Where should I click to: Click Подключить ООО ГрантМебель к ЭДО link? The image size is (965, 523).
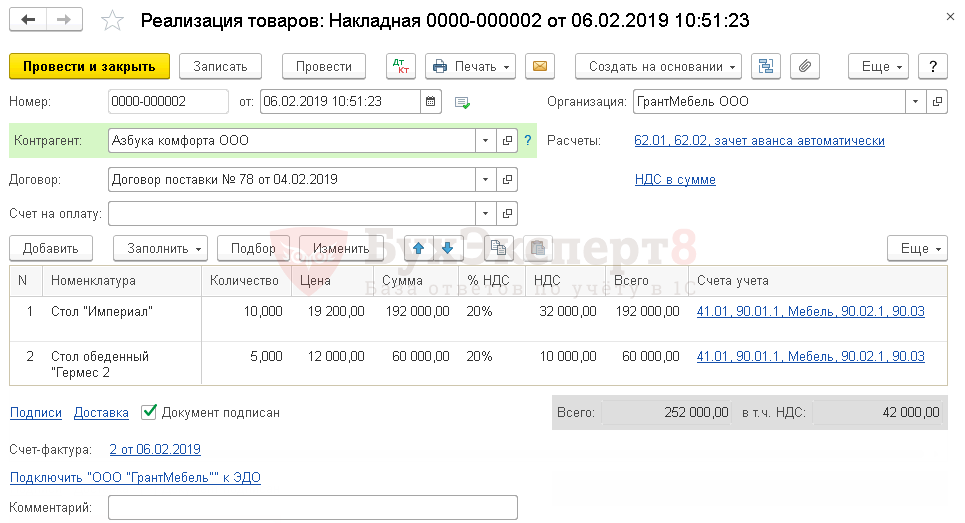click(135, 477)
